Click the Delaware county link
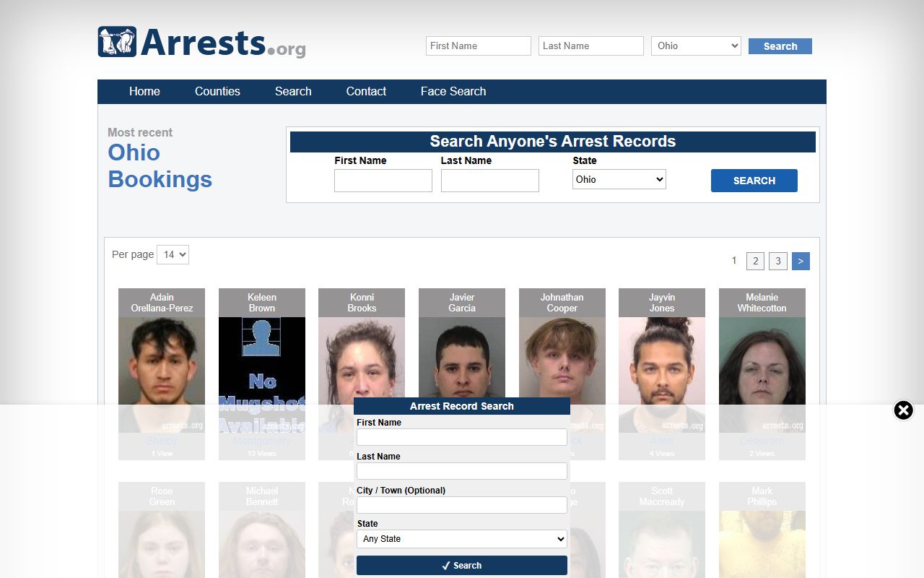 pyautogui.click(x=762, y=441)
